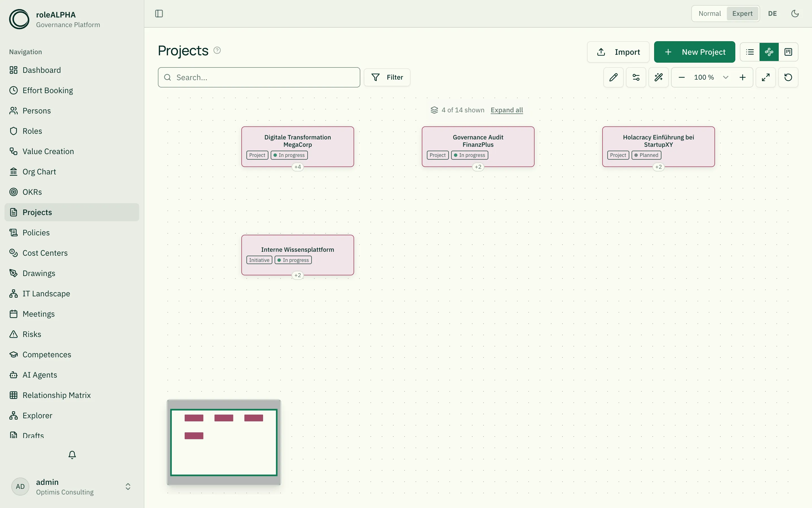Open the 100 % zoom dropdown

click(711, 77)
